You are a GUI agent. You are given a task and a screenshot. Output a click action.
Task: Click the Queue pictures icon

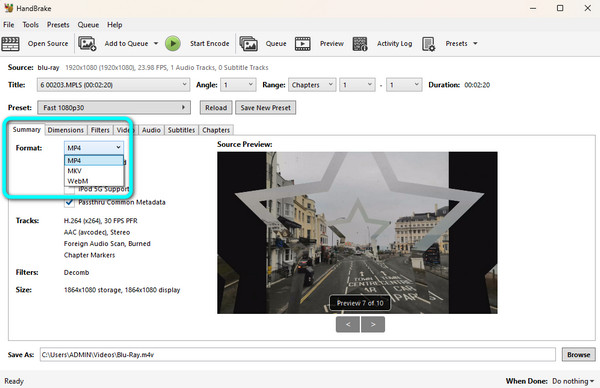click(249, 44)
